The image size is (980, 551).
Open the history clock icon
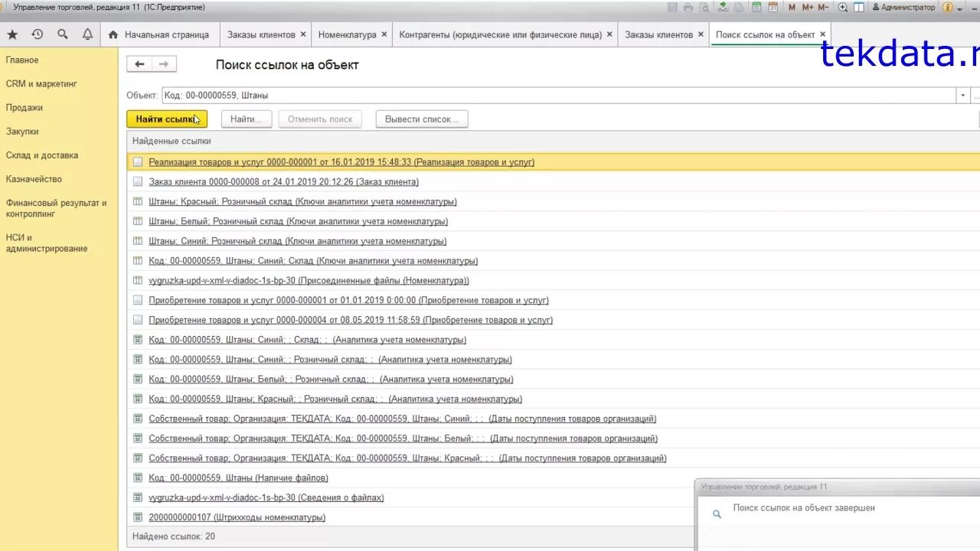click(x=38, y=34)
